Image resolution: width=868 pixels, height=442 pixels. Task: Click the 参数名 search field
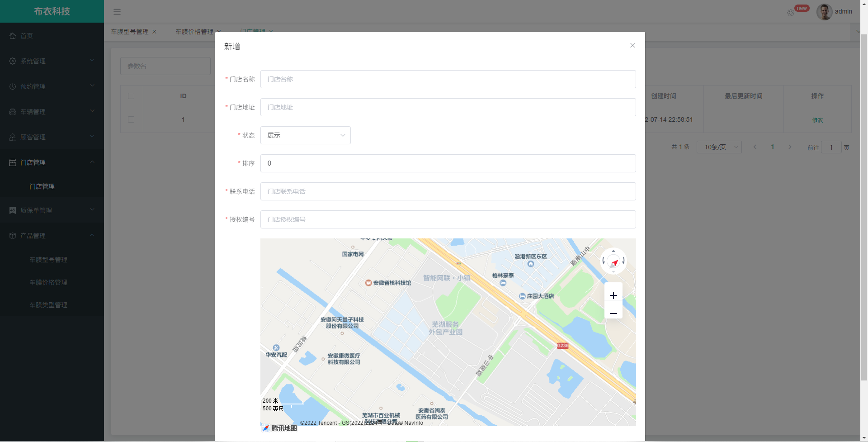coord(165,66)
